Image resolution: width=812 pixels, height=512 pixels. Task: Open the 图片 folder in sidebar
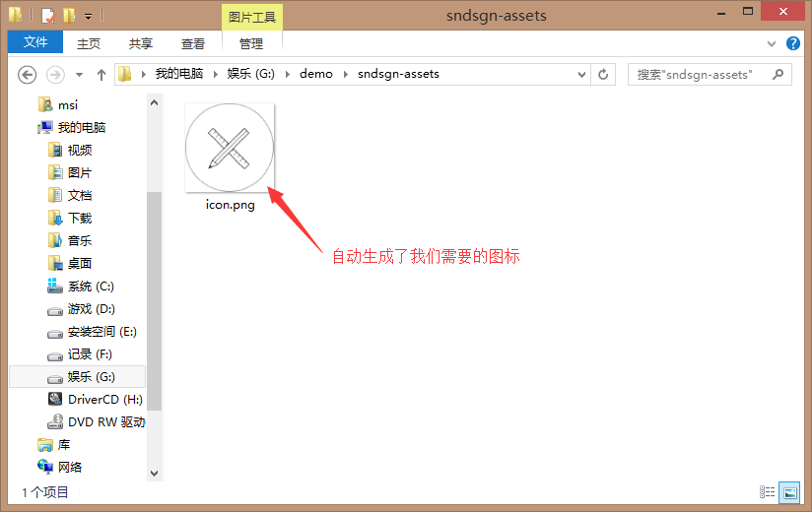coord(80,172)
